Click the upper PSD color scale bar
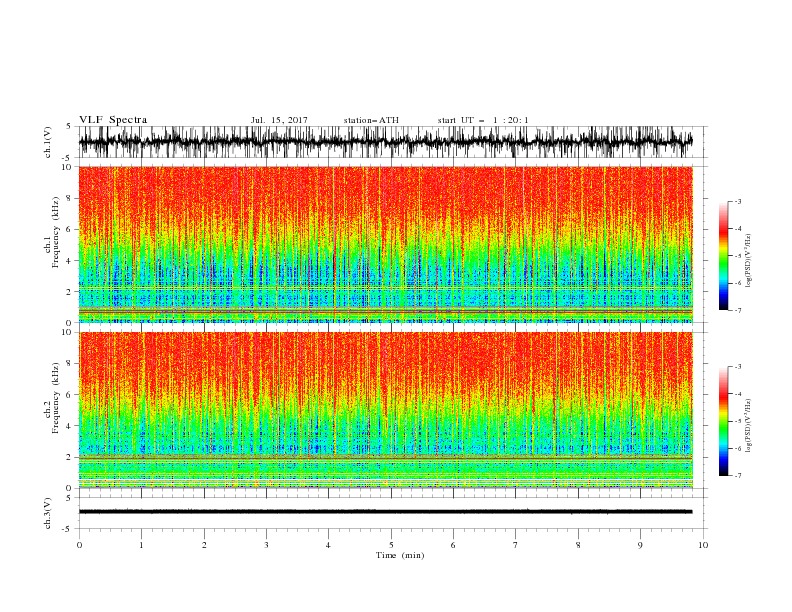The image size is (792, 612). point(723,256)
